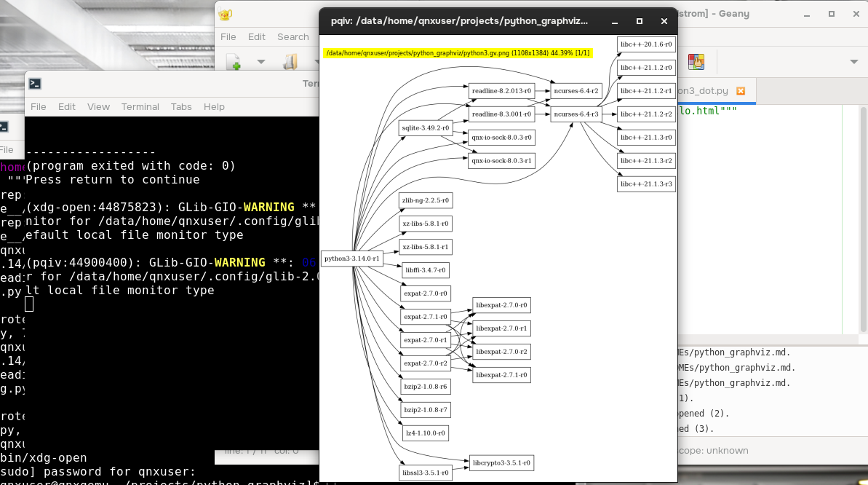The width and height of the screenshot is (868, 485).
Task: Open the Tabs menu in Terminal
Action: pos(181,106)
